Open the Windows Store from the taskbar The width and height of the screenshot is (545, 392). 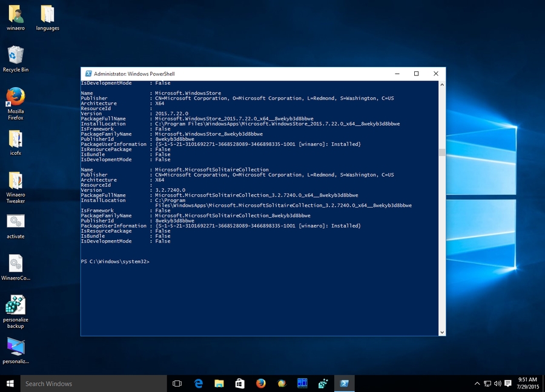pos(239,384)
